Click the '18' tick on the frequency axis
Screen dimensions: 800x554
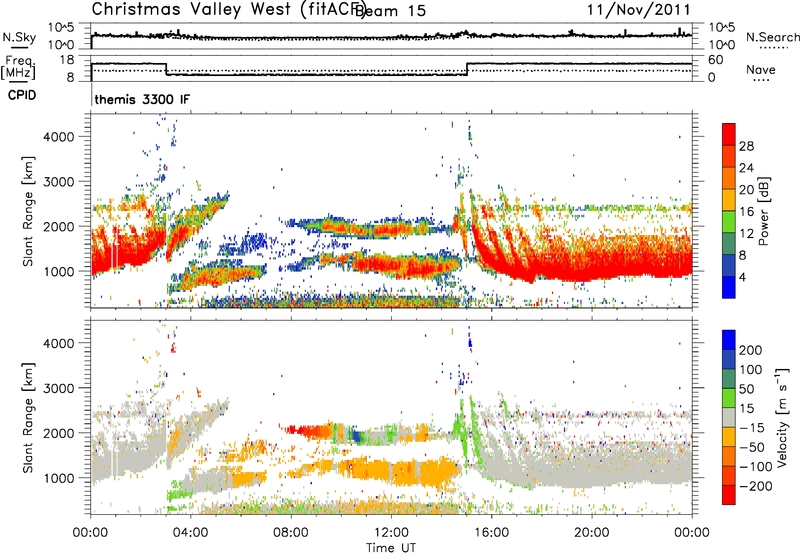pyautogui.click(x=67, y=60)
